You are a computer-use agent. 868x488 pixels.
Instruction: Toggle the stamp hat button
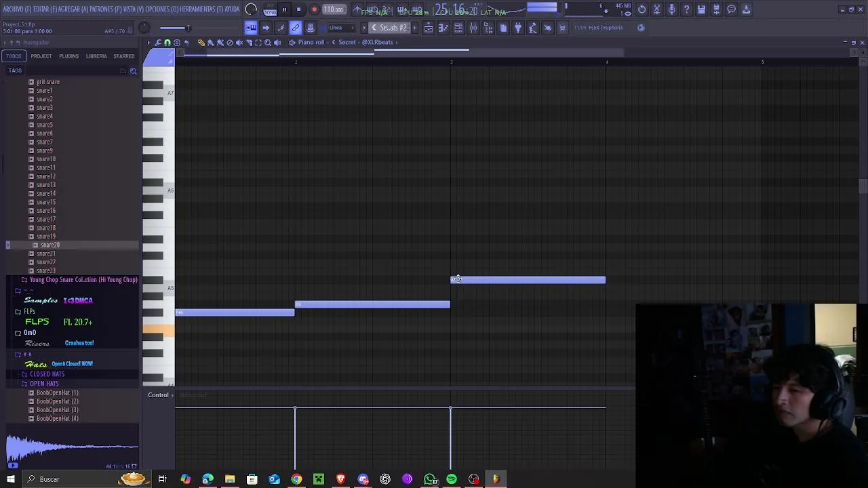pos(311,28)
